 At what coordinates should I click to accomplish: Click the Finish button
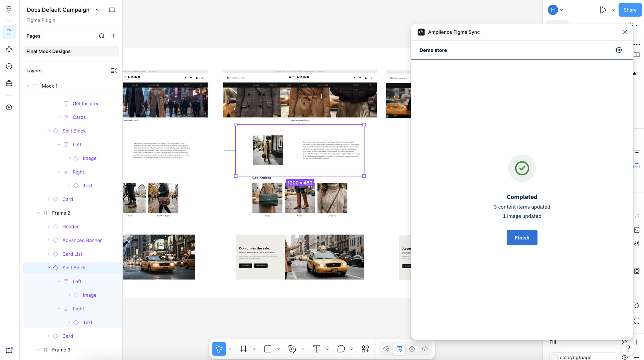point(522,237)
